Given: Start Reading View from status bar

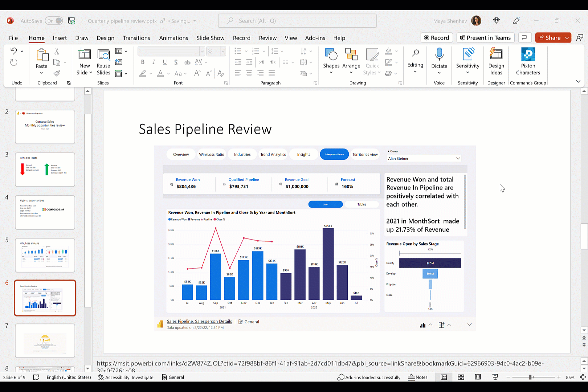Looking at the screenshot, I should [x=478, y=377].
